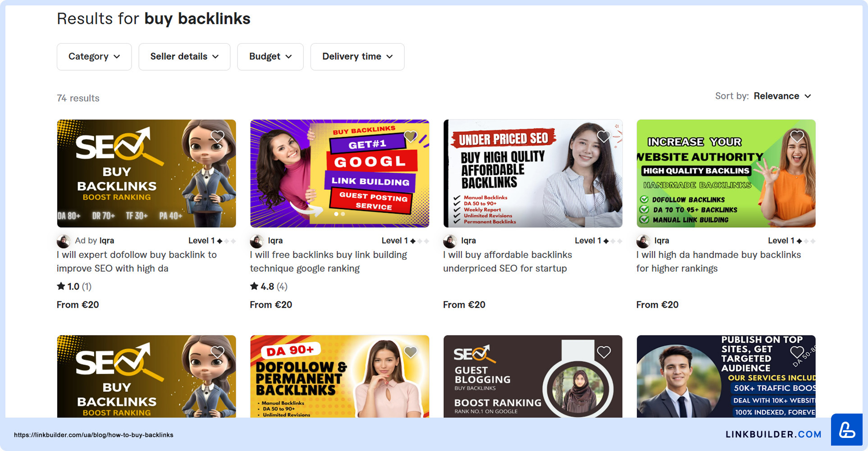The height and width of the screenshot is (451, 868).
Task: Open the first-row SEO Buy Backlinks DA 80+ thumbnail
Action: 146,173
